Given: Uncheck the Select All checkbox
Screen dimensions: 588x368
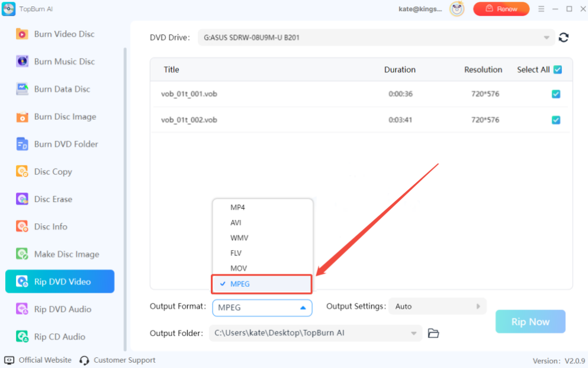Looking at the screenshot, I should [557, 69].
